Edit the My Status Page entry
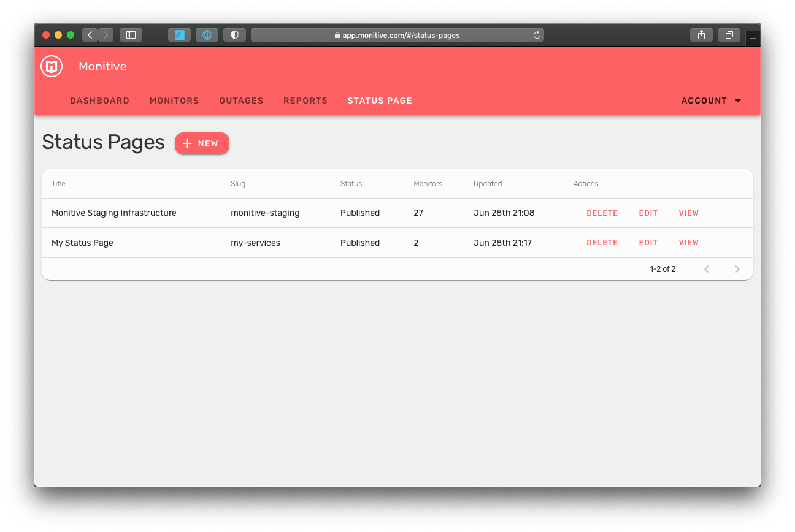 (648, 243)
